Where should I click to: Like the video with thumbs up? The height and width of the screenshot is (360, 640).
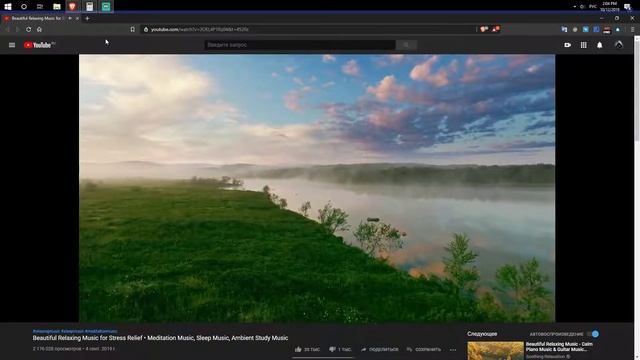[298, 349]
